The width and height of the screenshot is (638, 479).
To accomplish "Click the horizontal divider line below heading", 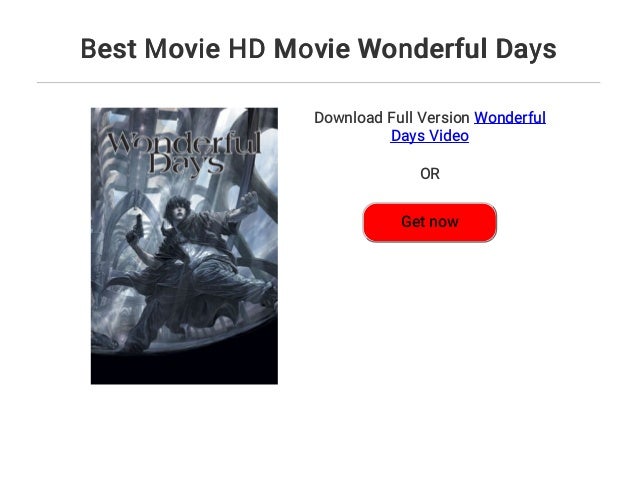I will point(318,83).
